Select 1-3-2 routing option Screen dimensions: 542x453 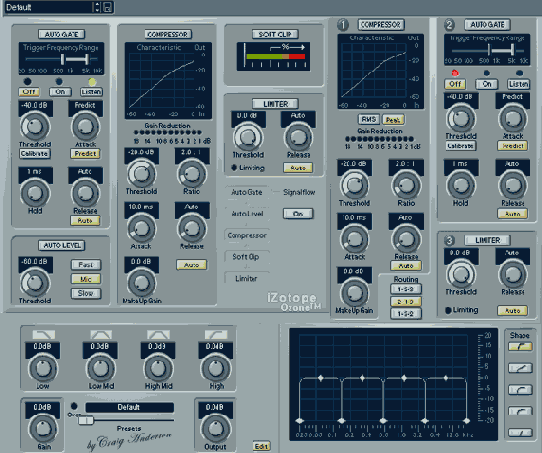[x=406, y=313]
